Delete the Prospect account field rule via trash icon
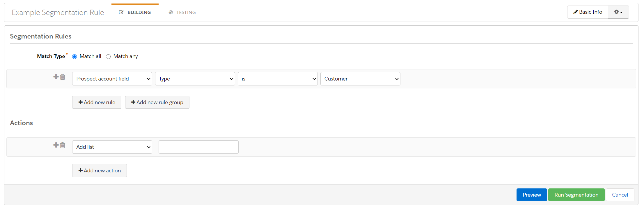 pos(63,77)
